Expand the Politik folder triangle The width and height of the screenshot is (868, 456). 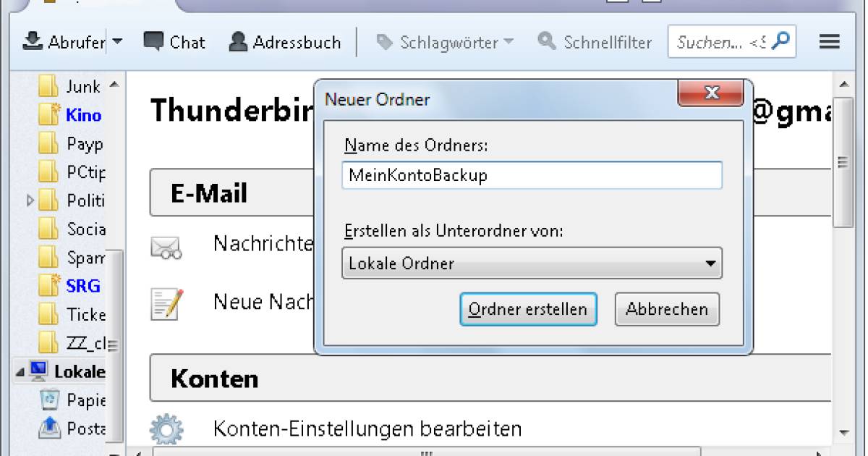(x=30, y=200)
